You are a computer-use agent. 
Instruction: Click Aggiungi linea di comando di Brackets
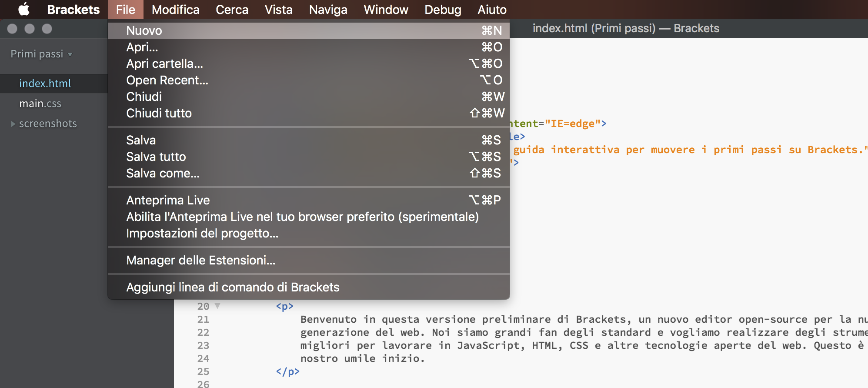click(x=232, y=287)
